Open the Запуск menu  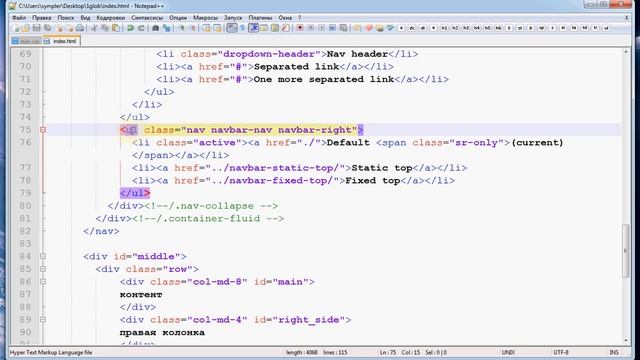click(233, 18)
